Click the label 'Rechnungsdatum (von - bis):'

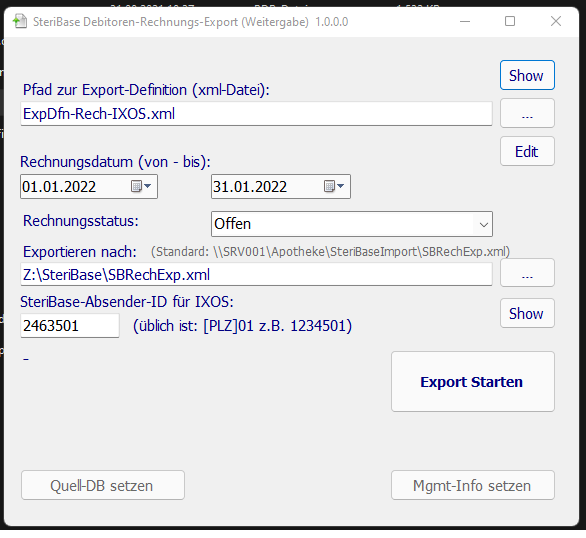tap(115, 162)
